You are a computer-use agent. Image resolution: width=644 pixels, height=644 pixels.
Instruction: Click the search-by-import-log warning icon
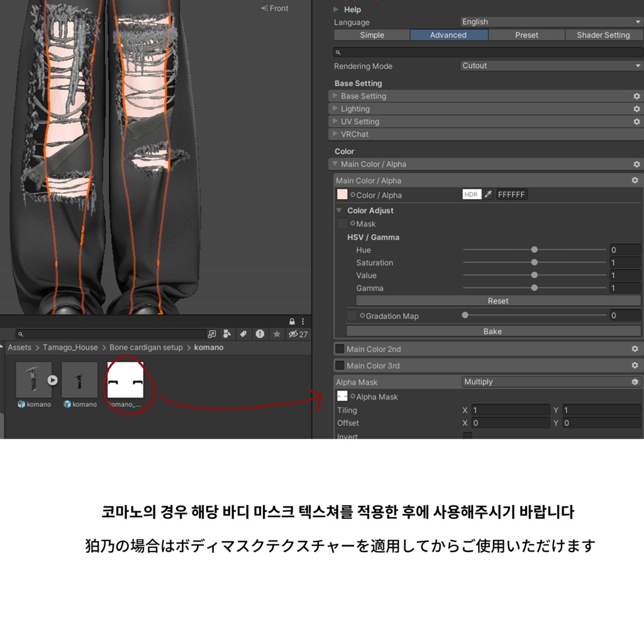click(260, 334)
